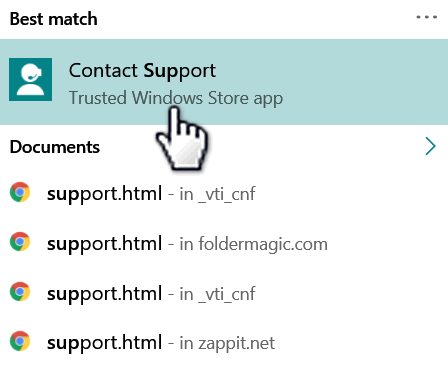Open the three-dot more options menu

click(x=426, y=17)
